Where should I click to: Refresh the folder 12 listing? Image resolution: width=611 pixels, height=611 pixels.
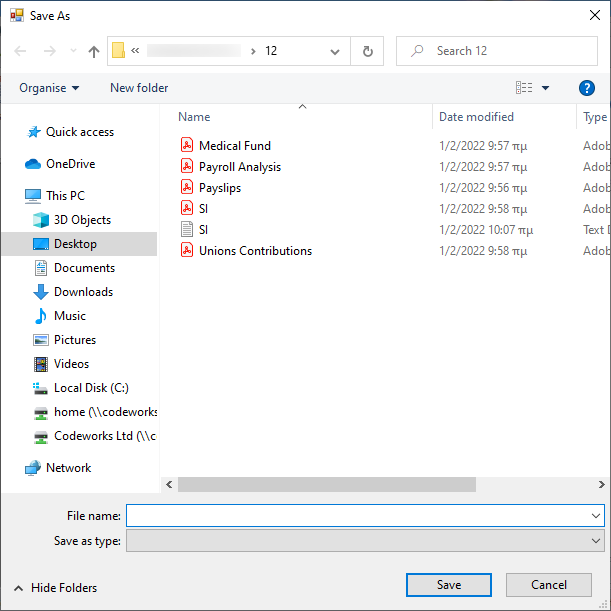click(x=367, y=51)
